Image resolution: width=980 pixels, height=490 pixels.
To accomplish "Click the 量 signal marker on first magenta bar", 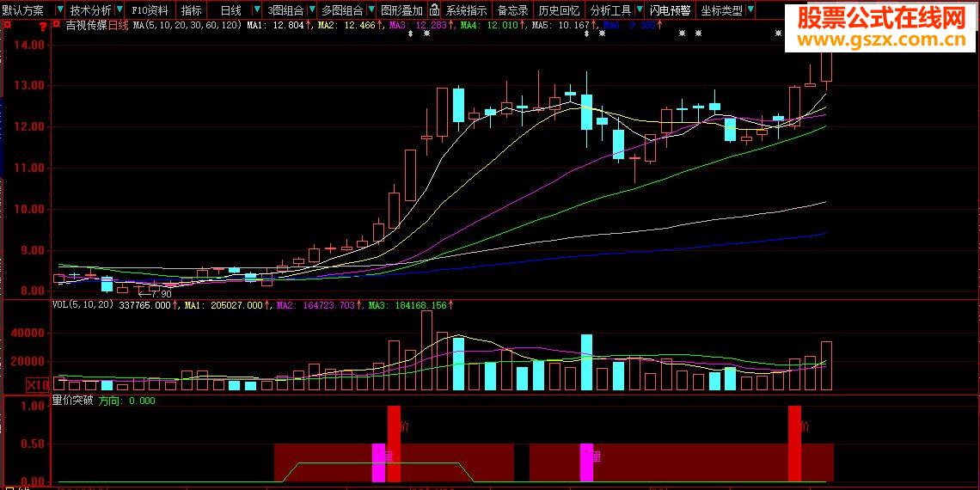I will pyautogui.click(x=388, y=456).
